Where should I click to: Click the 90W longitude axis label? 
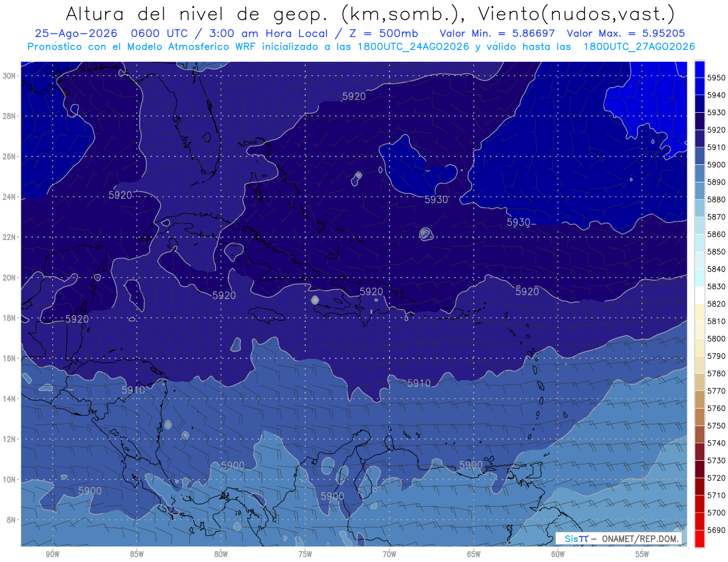(52, 554)
